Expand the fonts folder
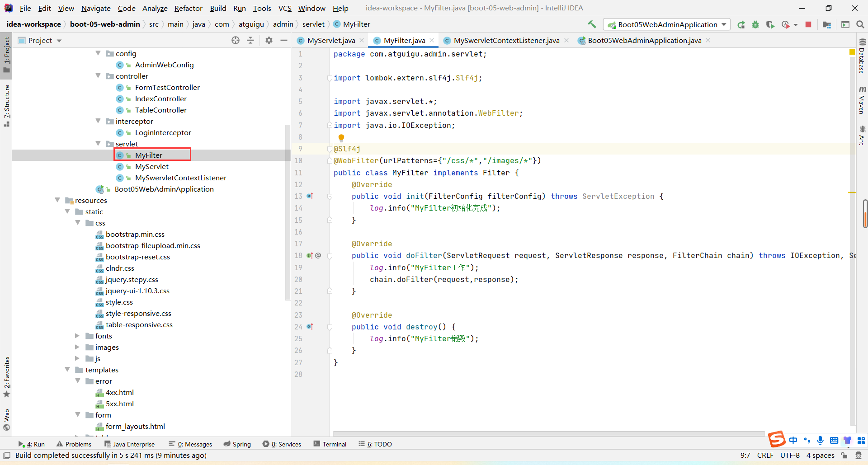Image resolution: width=868 pixels, height=465 pixels. pyautogui.click(x=77, y=336)
